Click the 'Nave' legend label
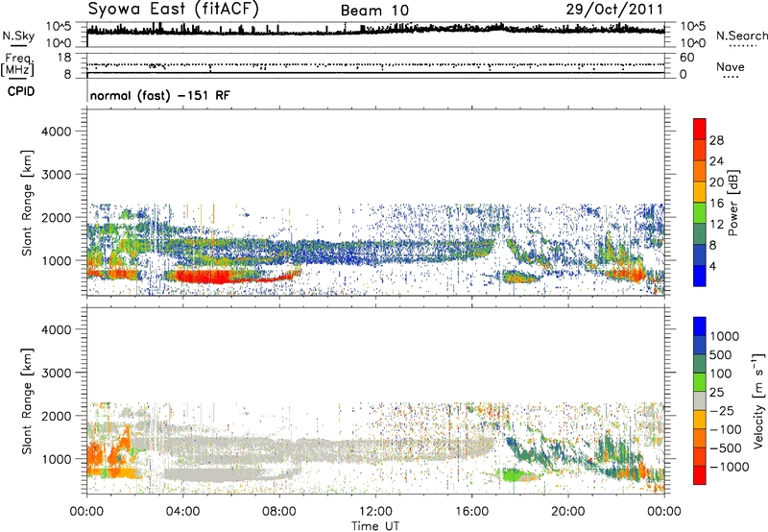This screenshot has height=532, width=768. (x=731, y=66)
